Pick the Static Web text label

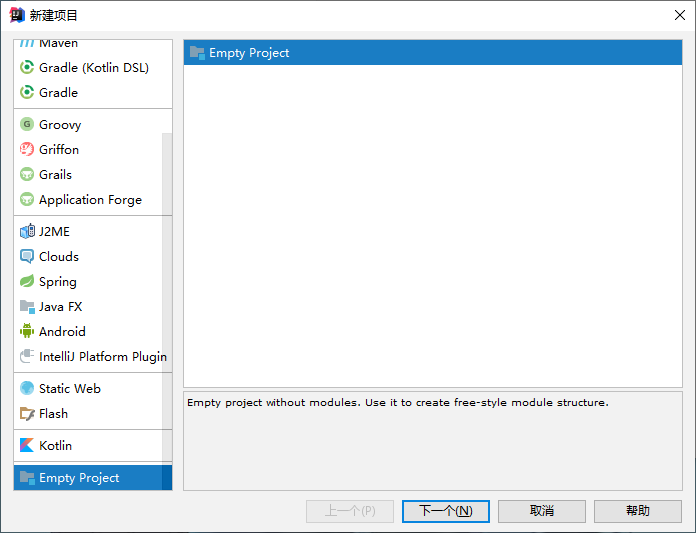point(70,389)
